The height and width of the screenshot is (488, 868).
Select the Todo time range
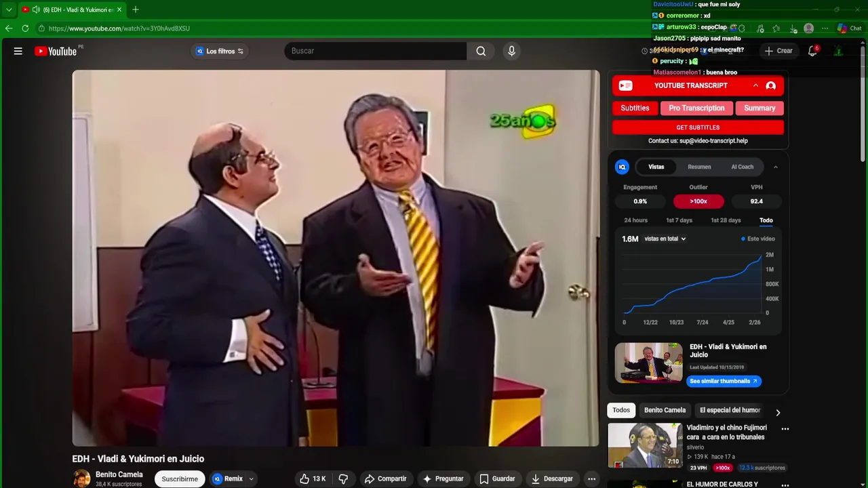pos(766,220)
